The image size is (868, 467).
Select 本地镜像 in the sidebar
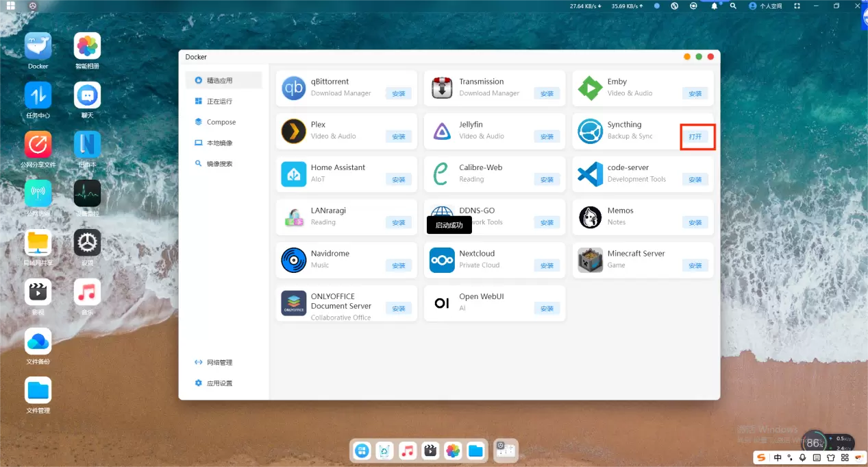click(219, 143)
